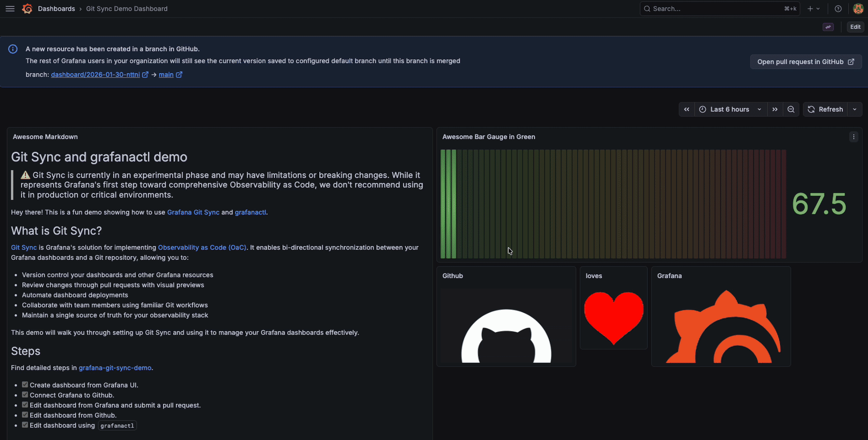
Task: Select Git Sync Demo Dashboard breadcrumb
Action: (127, 9)
